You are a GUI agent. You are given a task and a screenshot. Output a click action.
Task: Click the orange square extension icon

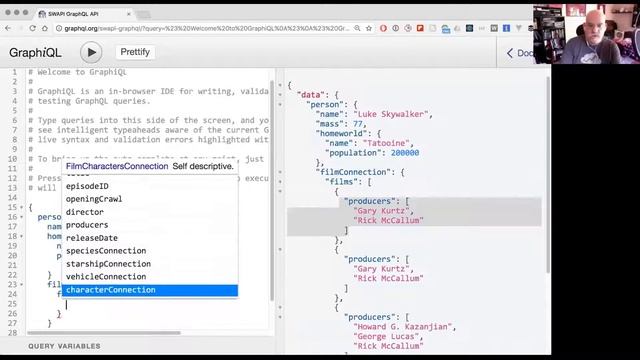pos(420,28)
